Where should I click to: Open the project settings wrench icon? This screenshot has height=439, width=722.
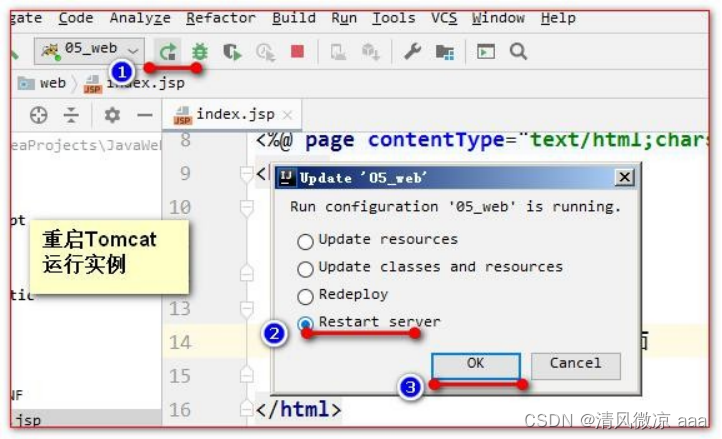pyautogui.click(x=413, y=52)
